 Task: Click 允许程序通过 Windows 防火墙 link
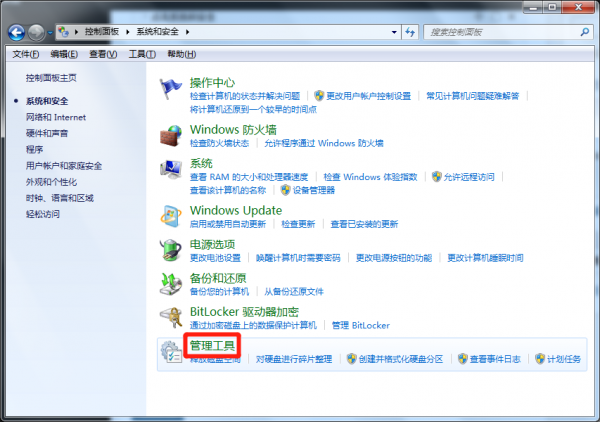[324, 143]
